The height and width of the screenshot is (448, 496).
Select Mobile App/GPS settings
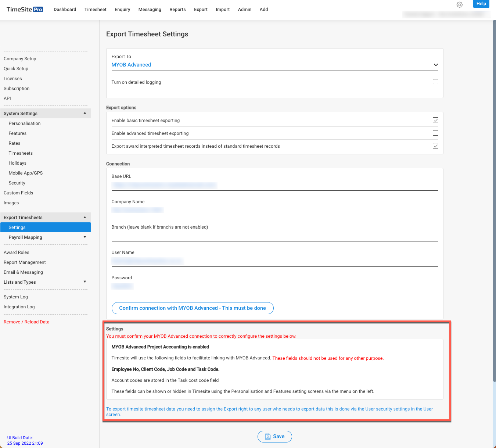(26, 173)
